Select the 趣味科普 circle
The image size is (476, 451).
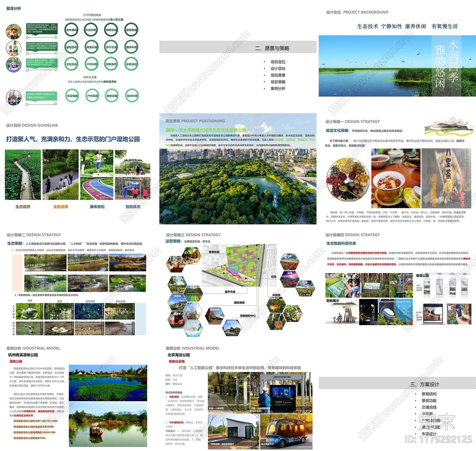coord(131,47)
